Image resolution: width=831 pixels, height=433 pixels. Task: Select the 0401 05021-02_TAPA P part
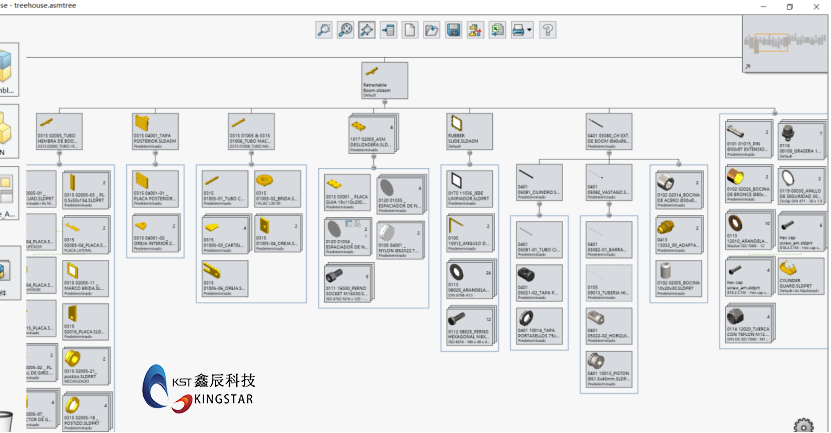[x=540, y=283]
